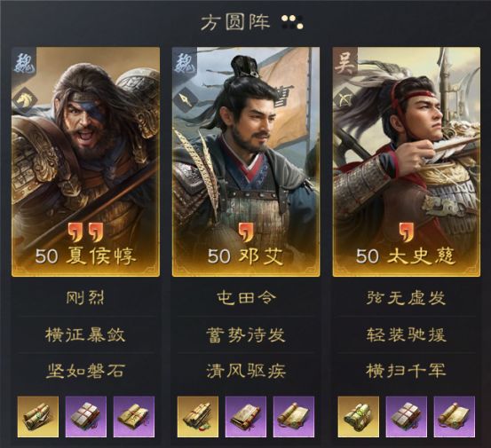This screenshot has width=491, height=448.
Task: Click the archer bow icon on 太史慈 card
Action: click(x=345, y=100)
